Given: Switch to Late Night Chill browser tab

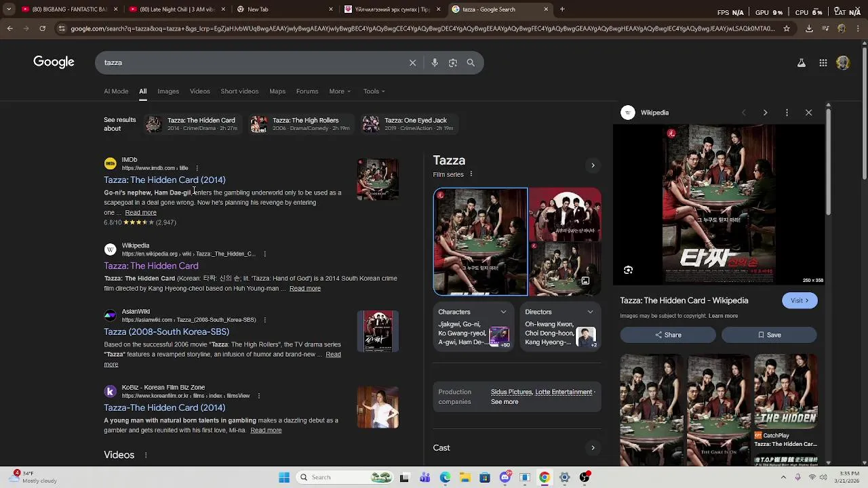Looking at the screenshot, I should pyautogui.click(x=178, y=9).
